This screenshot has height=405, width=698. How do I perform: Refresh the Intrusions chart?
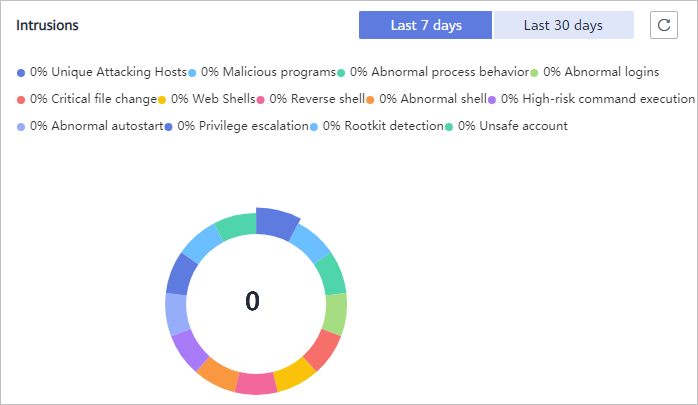664,25
